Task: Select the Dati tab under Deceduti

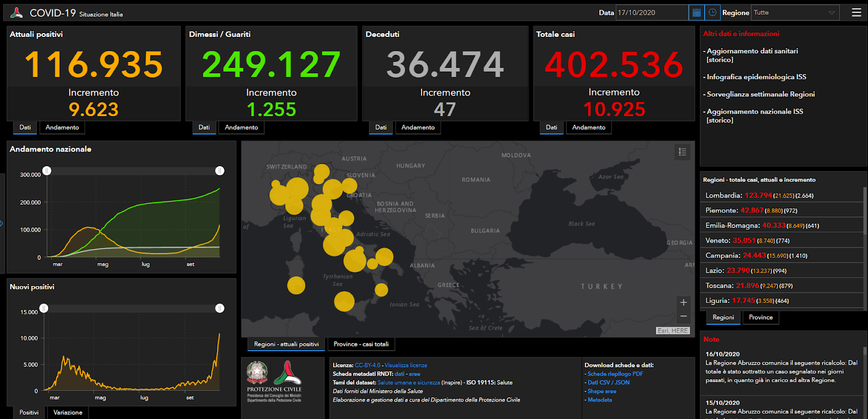Action: 381,128
